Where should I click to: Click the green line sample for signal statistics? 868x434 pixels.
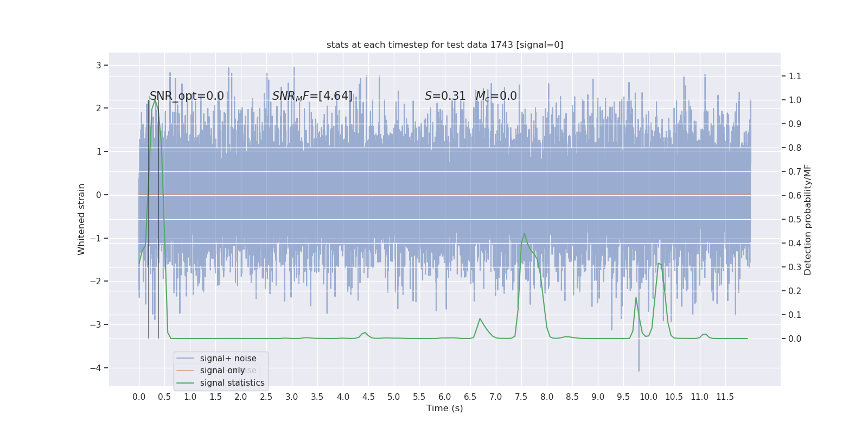[x=186, y=383]
